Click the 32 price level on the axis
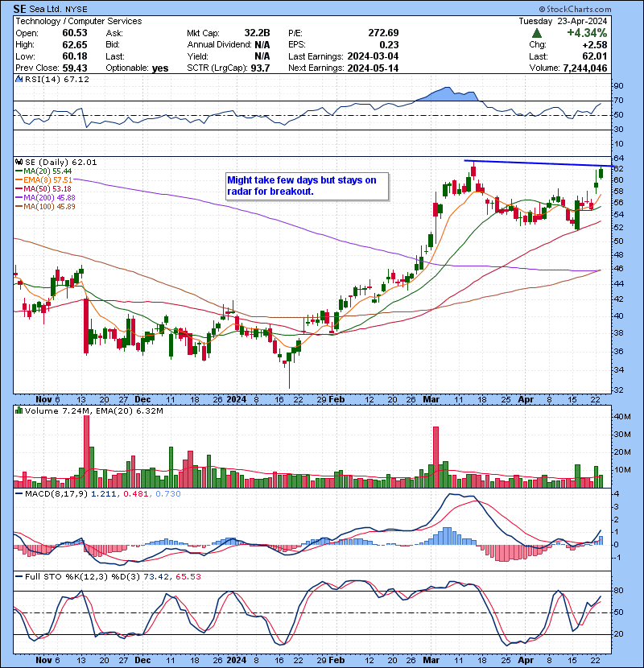Viewport: 644px width, 668px height. point(618,390)
